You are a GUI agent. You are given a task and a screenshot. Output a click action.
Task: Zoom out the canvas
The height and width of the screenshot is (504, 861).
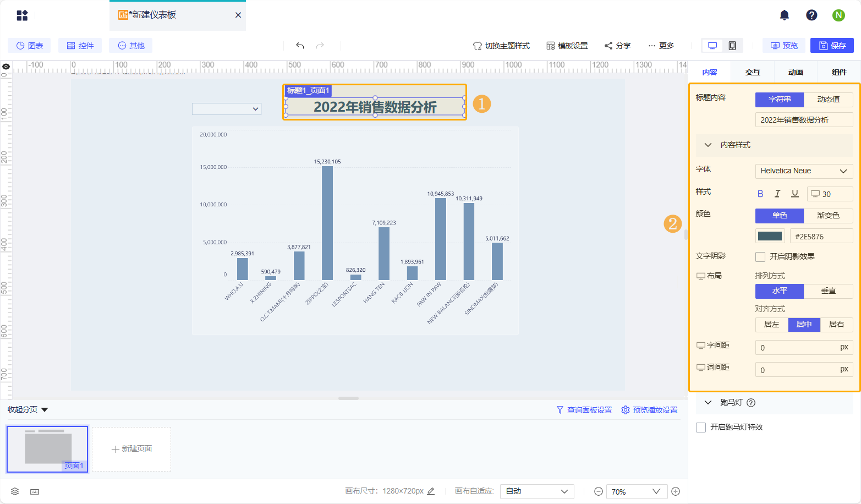click(x=599, y=491)
